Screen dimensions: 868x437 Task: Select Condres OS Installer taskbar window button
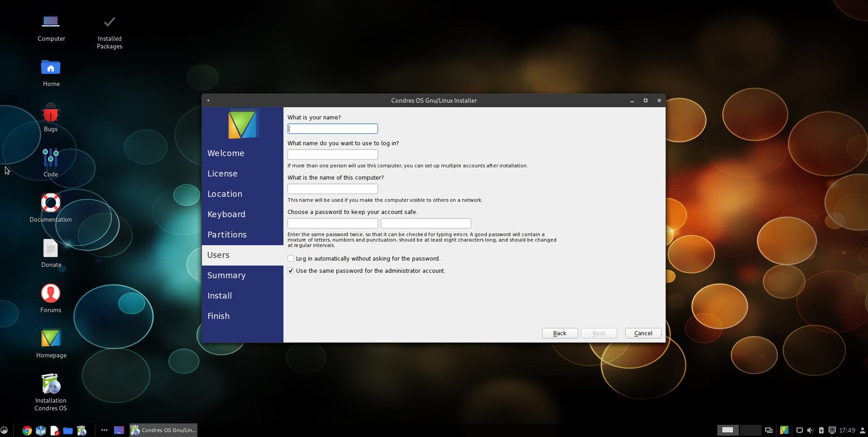pyautogui.click(x=163, y=430)
